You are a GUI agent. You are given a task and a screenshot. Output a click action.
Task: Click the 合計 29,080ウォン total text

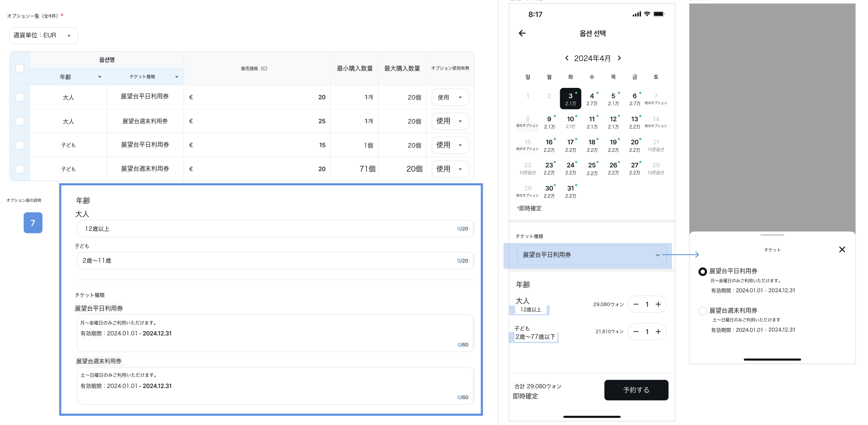(x=538, y=386)
